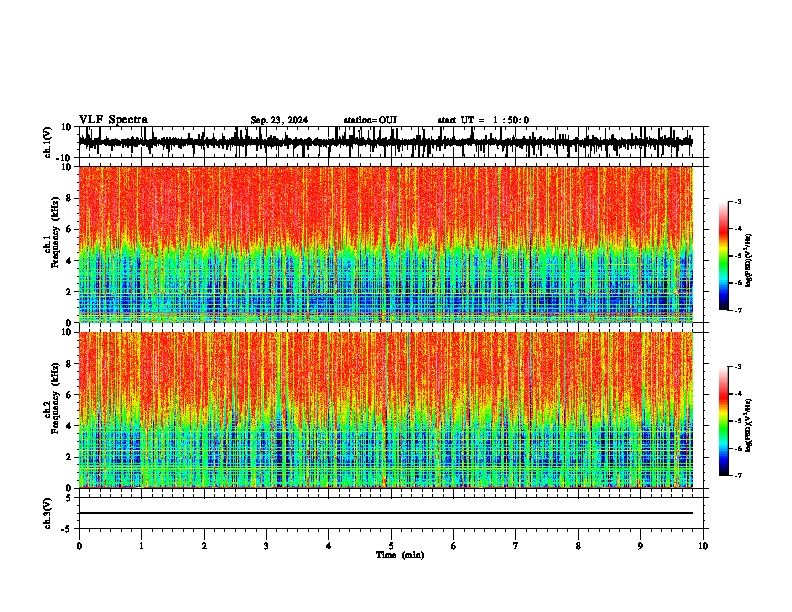The height and width of the screenshot is (612, 792).
Task: Click the ch.1 waveform trace panel
Action: click(390, 142)
